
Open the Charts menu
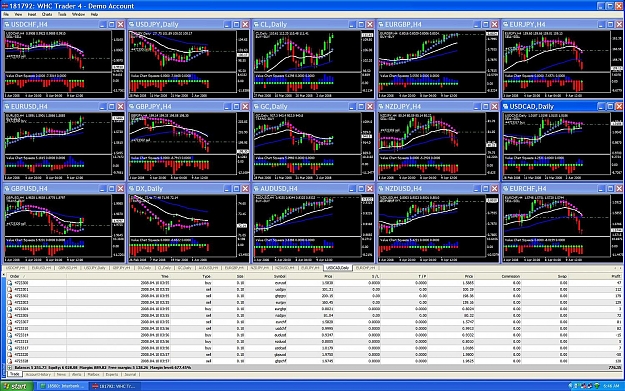(47, 14)
